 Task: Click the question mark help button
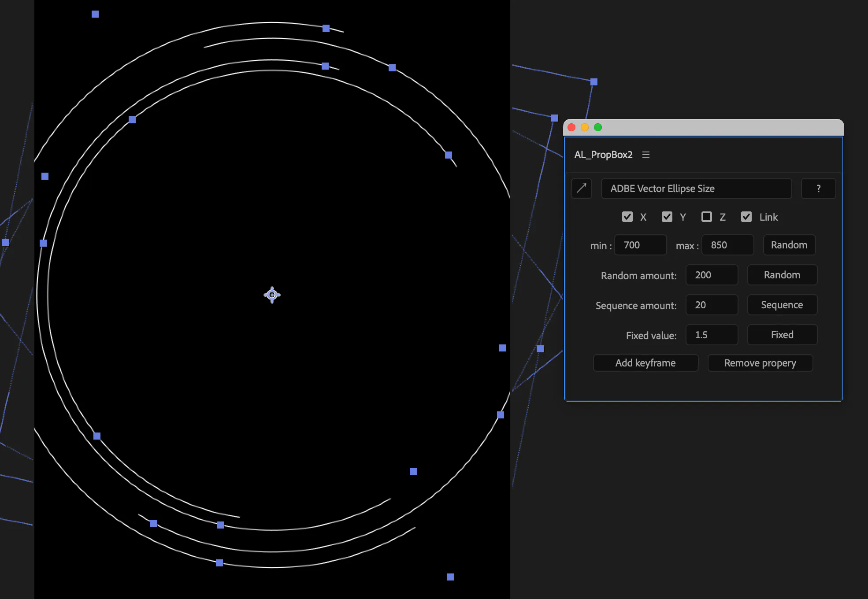pyautogui.click(x=818, y=189)
